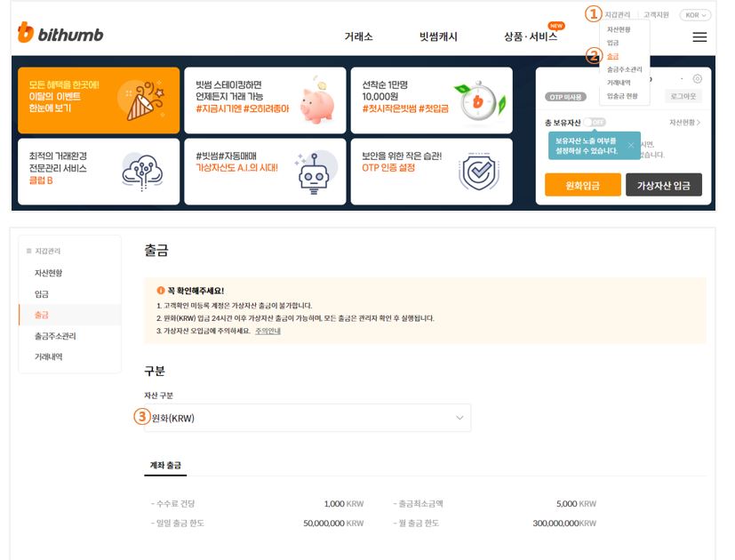This screenshot has width=735, height=560.
Task: Choose 입출금 현황 in the dropdown menu
Action: click(x=622, y=96)
